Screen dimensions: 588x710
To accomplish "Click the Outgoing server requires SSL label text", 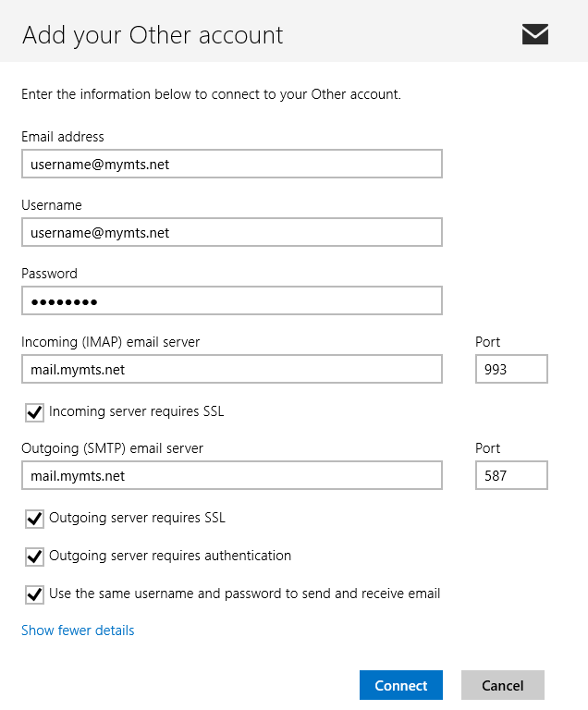I will tap(137, 518).
